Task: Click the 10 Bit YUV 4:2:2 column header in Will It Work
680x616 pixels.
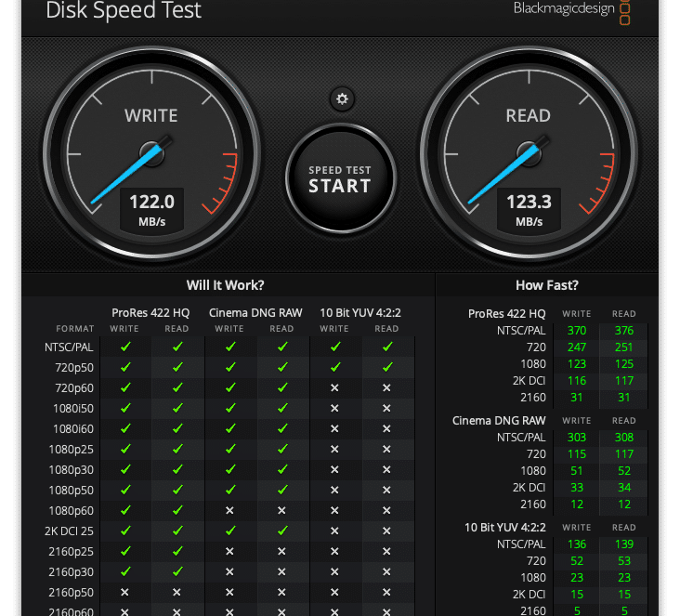Action: [x=360, y=313]
